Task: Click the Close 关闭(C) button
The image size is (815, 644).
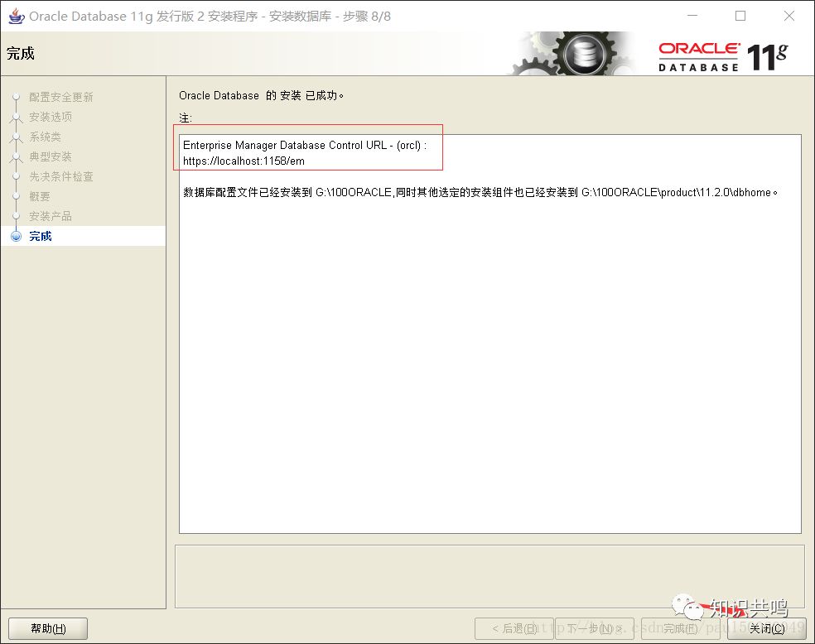Action: pos(767,628)
